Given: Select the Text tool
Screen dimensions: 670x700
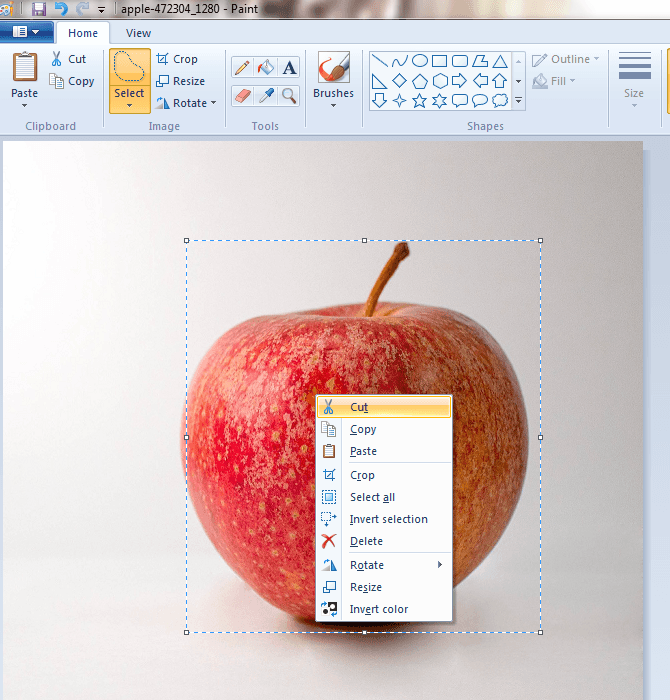Looking at the screenshot, I should coord(290,67).
